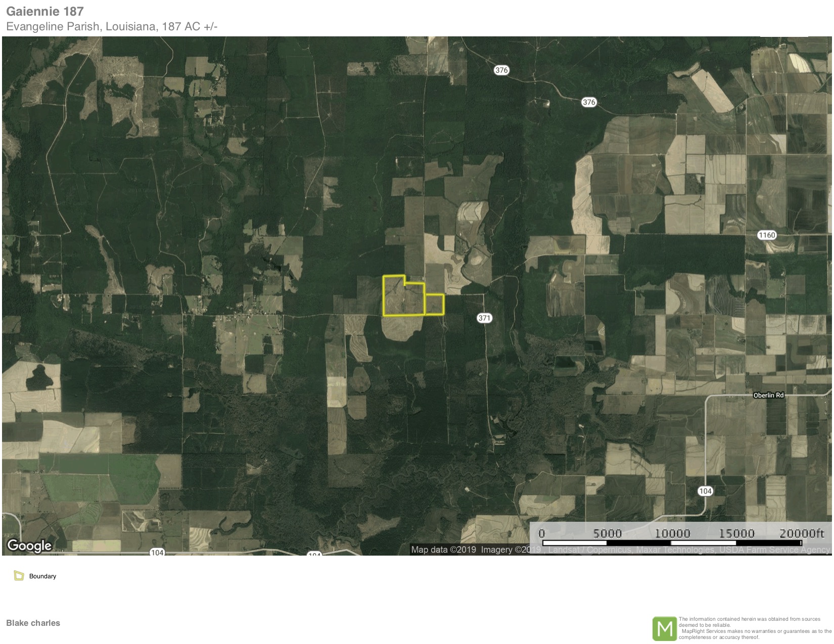
Task: Click the 10000 mark on the scale bar
Action: (x=672, y=533)
